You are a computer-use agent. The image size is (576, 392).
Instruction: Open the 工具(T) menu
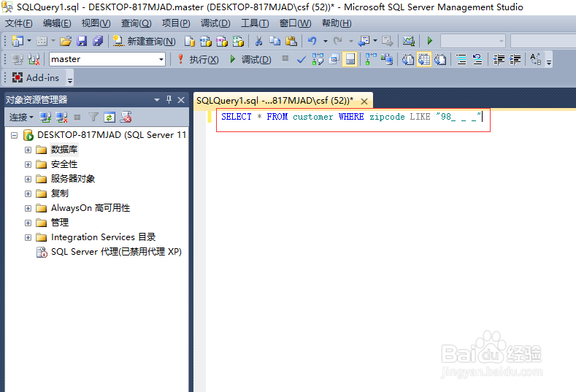[255, 23]
